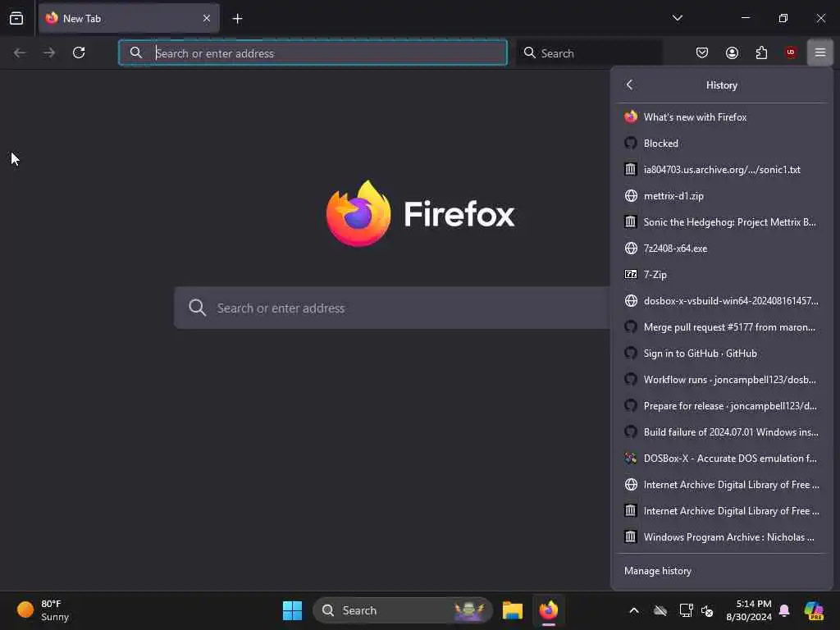840x630 pixels.
Task: Click the Firefox taskbar icon
Action: point(549,610)
